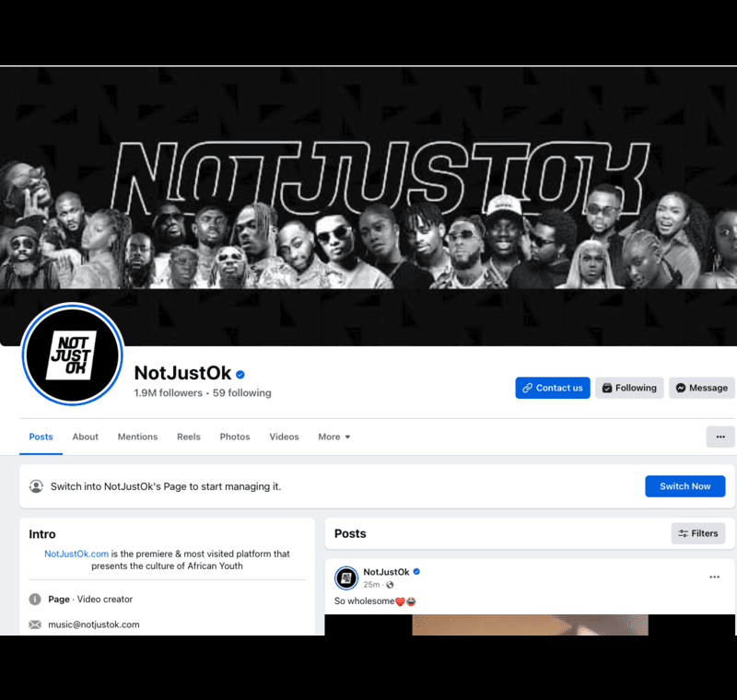Click the info icon beside Page Video creator
Viewport: 737px width, 700px height.
coord(35,599)
